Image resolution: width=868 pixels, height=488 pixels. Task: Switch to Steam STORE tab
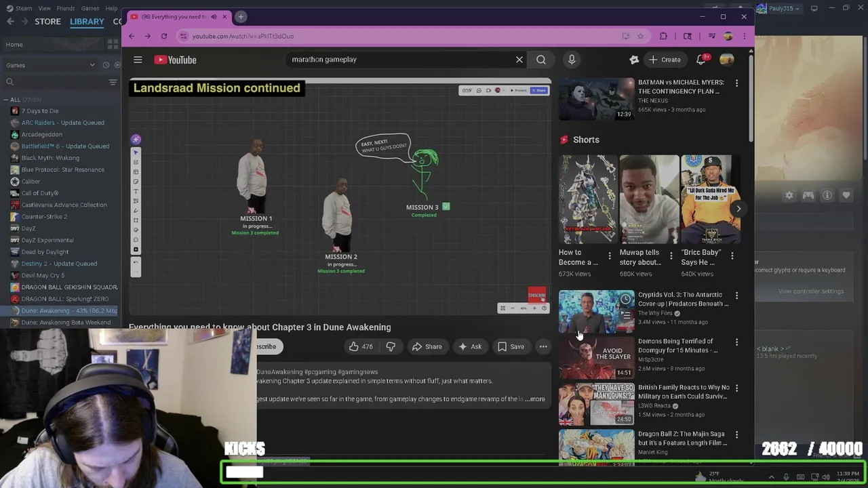coord(47,22)
